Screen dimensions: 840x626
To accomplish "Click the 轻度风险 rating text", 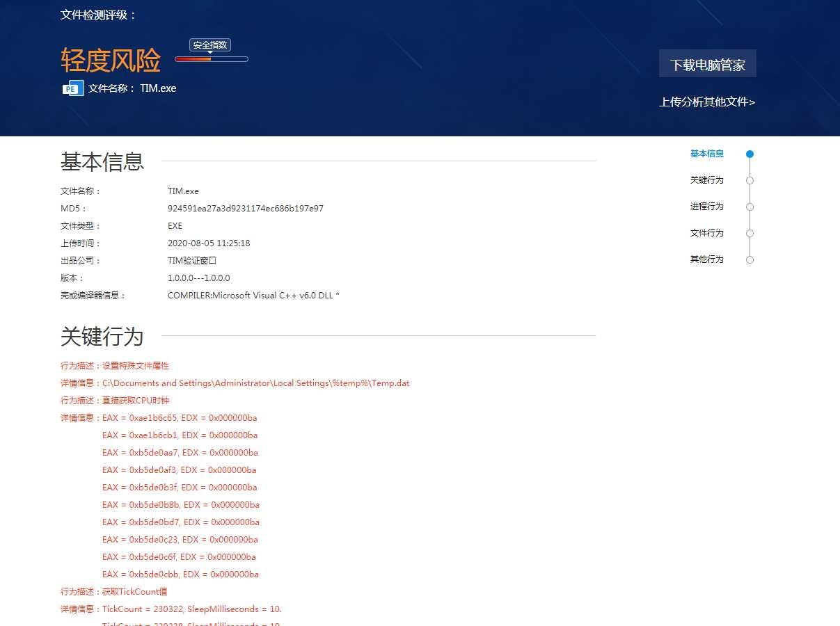I will (111, 61).
